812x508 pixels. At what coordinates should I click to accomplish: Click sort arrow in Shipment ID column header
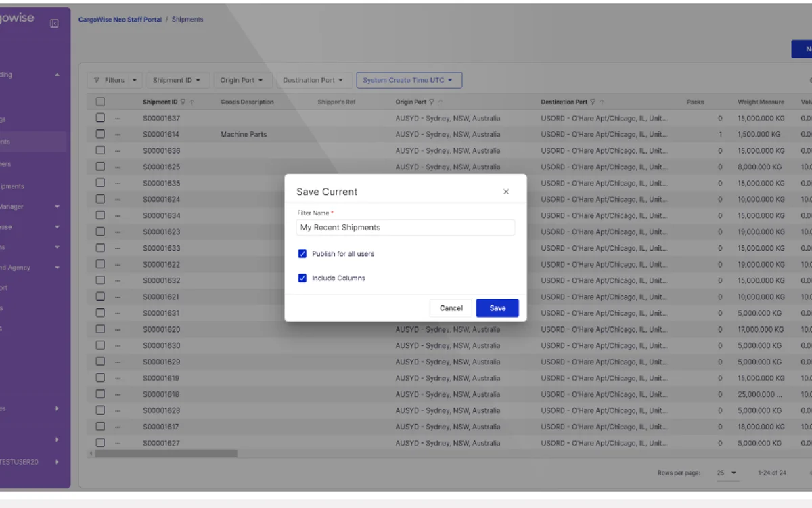pos(192,102)
